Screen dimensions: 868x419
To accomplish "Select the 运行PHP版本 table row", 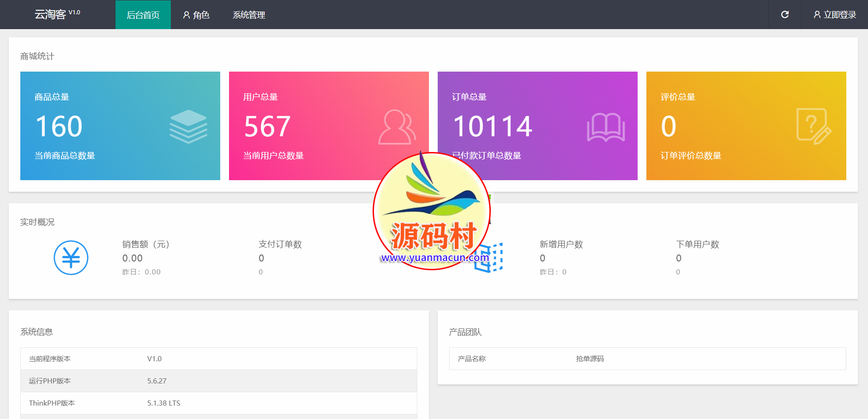I will point(218,381).
